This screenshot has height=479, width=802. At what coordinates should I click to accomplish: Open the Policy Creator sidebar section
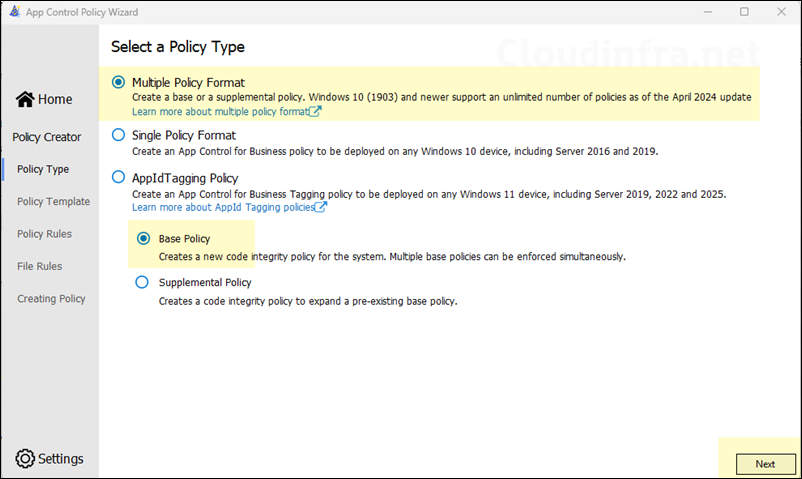pos(47,137)
